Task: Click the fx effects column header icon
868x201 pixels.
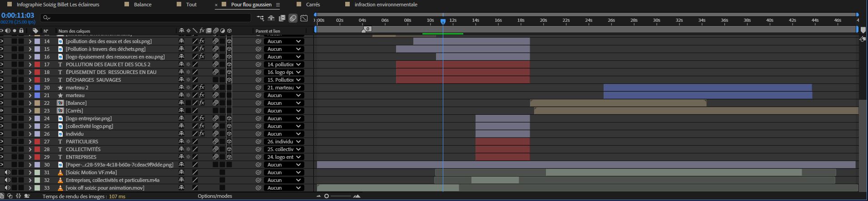Action: pos(202,31)
